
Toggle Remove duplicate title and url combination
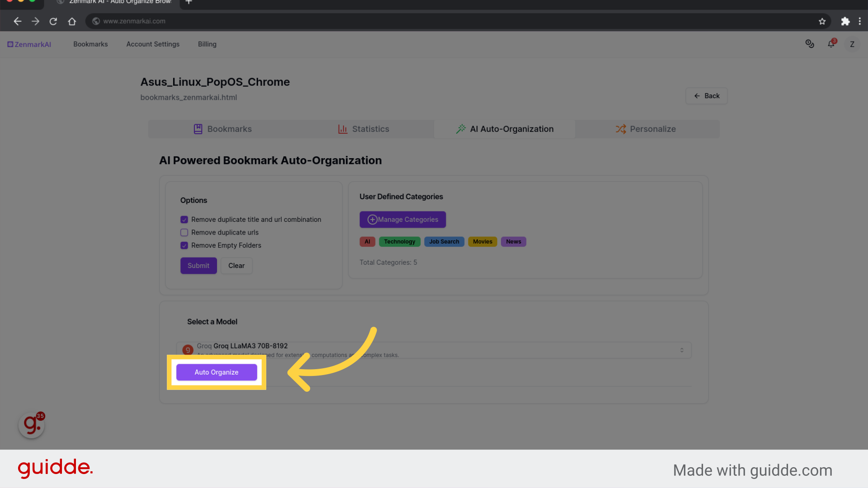184,220
